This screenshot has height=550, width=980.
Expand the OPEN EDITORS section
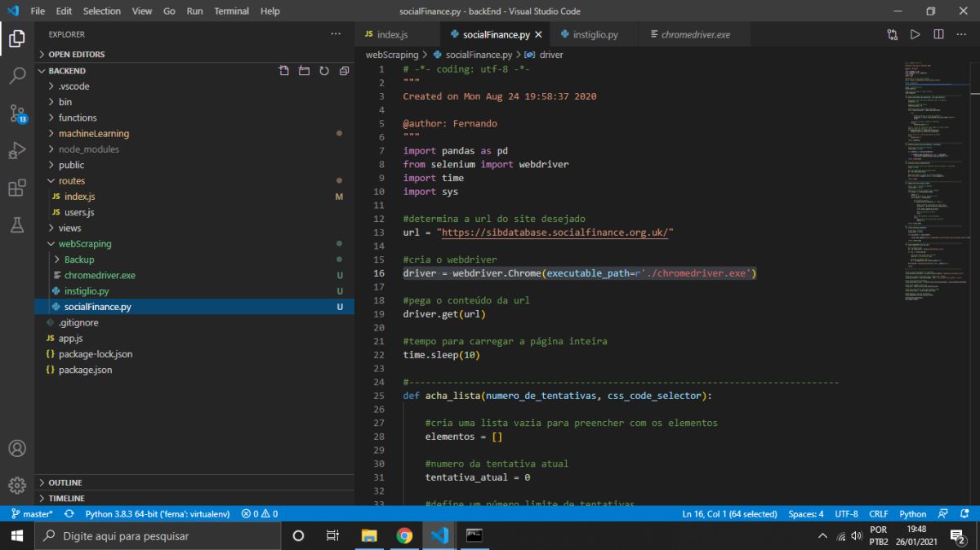(x=76, y=54)
